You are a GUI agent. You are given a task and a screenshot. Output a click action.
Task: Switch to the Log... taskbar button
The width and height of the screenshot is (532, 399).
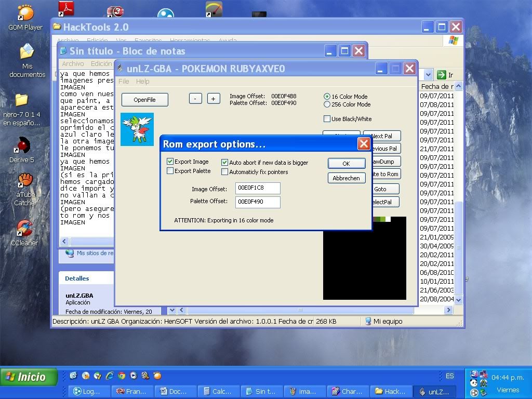point(89,391)
